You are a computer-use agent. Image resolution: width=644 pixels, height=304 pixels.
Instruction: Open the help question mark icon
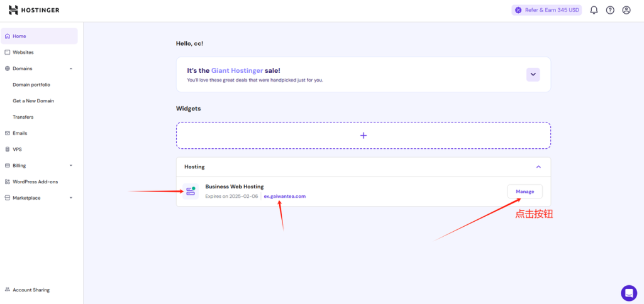click(x=610, y=10)
